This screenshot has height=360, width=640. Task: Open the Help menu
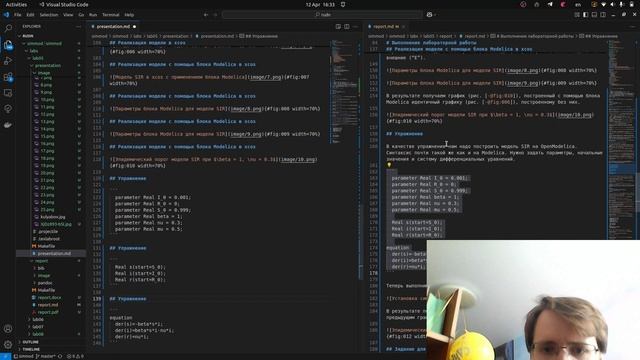(129, 15)
